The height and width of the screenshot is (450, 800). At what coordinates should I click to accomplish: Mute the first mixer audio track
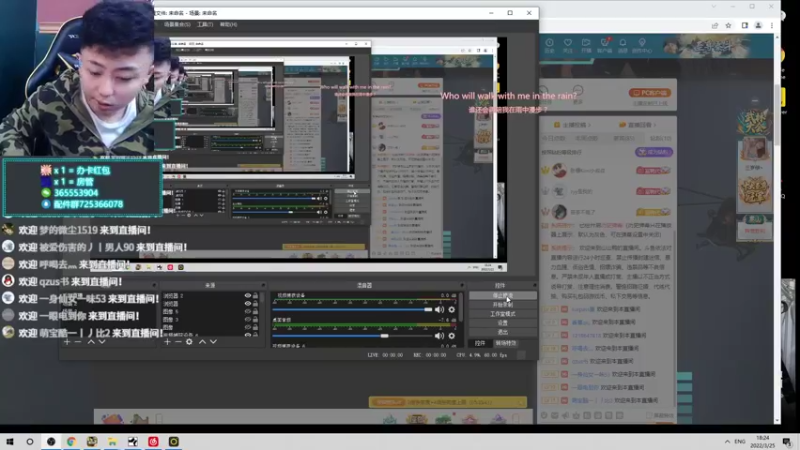click(x=439, y=309)
